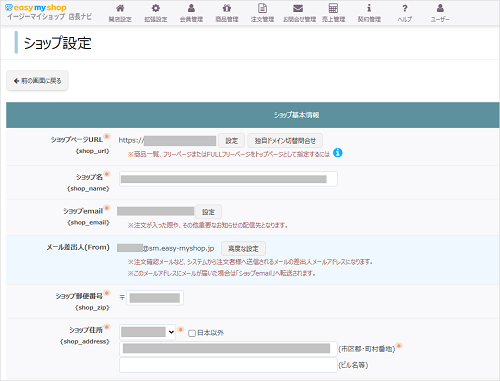Screen dimensions: 500x381
Task: Click 独自ドメイン切替問合せ button
Action: click(x=285, y=141)
